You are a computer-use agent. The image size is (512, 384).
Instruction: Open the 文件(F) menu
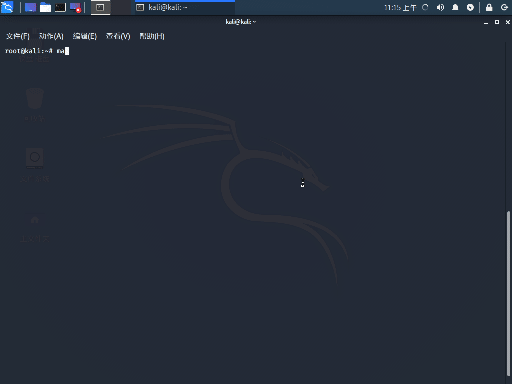pos(18,36)
